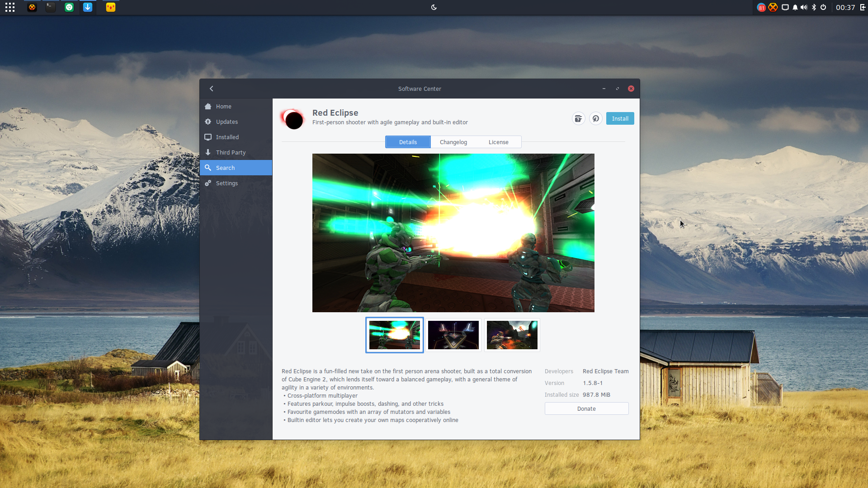Open the Third Party section

[236, 152]
